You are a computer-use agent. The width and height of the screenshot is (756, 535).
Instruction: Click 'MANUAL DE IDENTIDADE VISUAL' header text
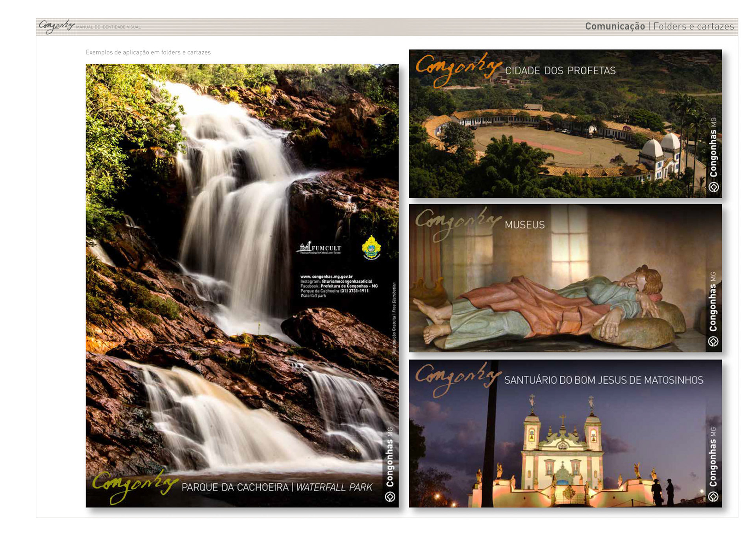[x=108, y=27]
